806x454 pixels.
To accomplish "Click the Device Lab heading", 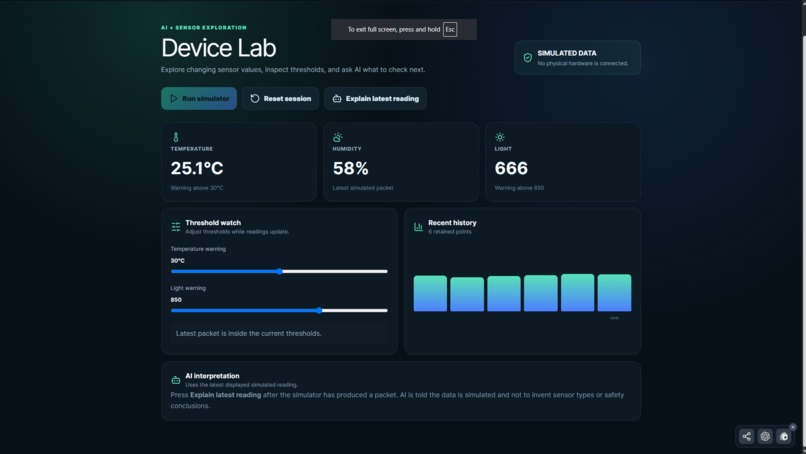I will [218, 48].
